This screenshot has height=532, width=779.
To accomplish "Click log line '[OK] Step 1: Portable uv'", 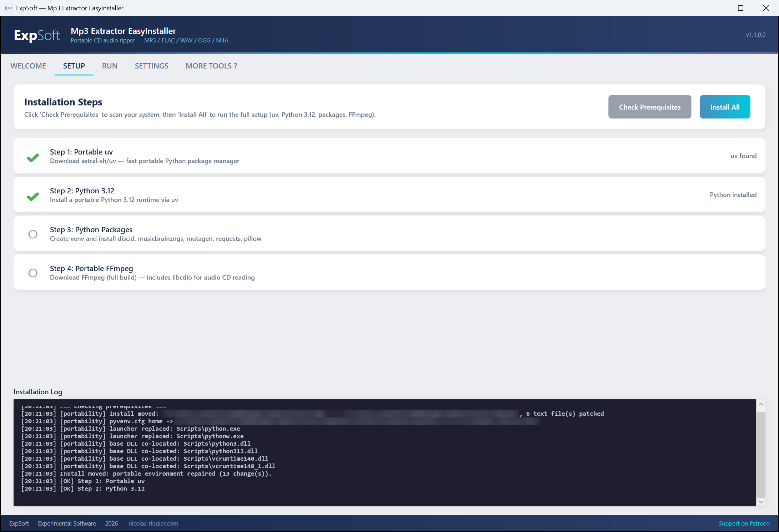I will 83,481.
